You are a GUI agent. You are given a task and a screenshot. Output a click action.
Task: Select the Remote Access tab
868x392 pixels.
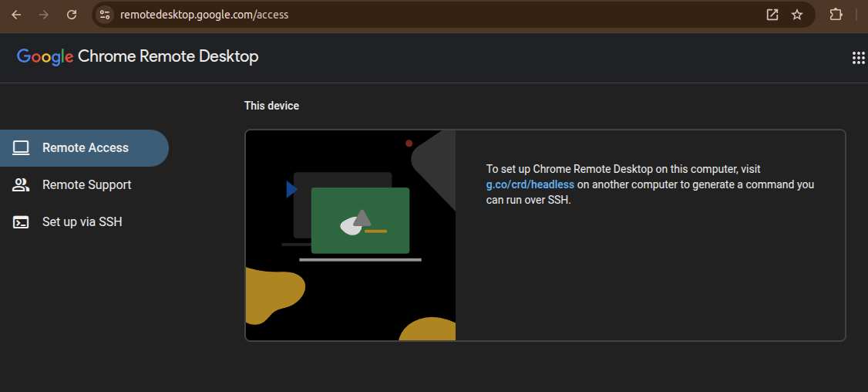[x=84, y=148]
